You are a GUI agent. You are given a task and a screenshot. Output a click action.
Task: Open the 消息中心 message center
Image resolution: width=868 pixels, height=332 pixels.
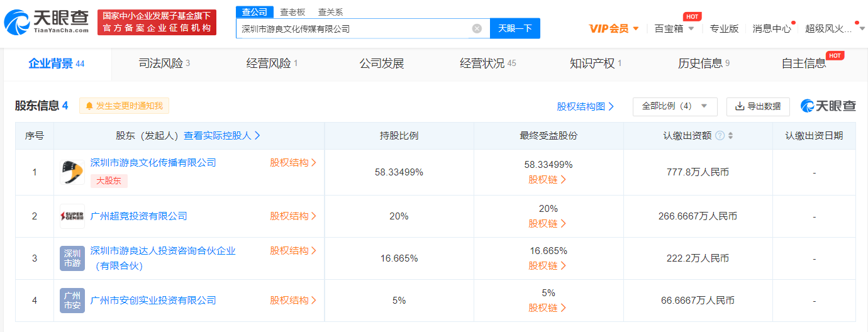(x=772, y=28)
